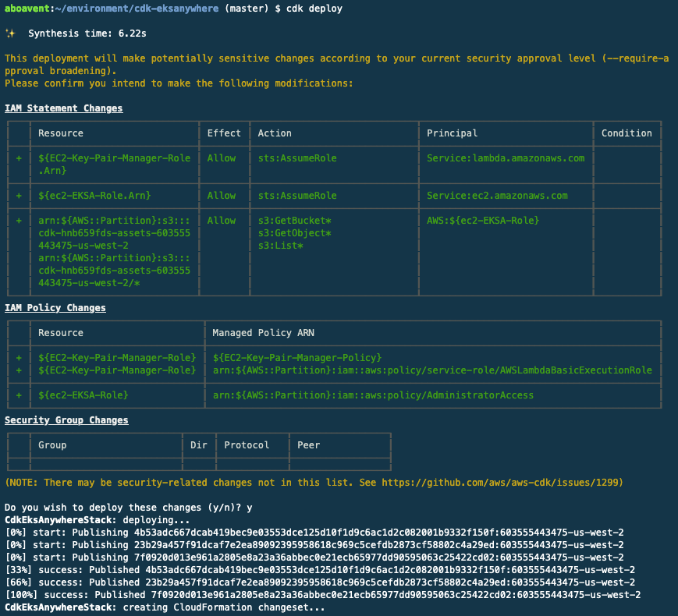Click the '[33%] success: Published' line
Screen dimensions: 678x616
point(320,570)
